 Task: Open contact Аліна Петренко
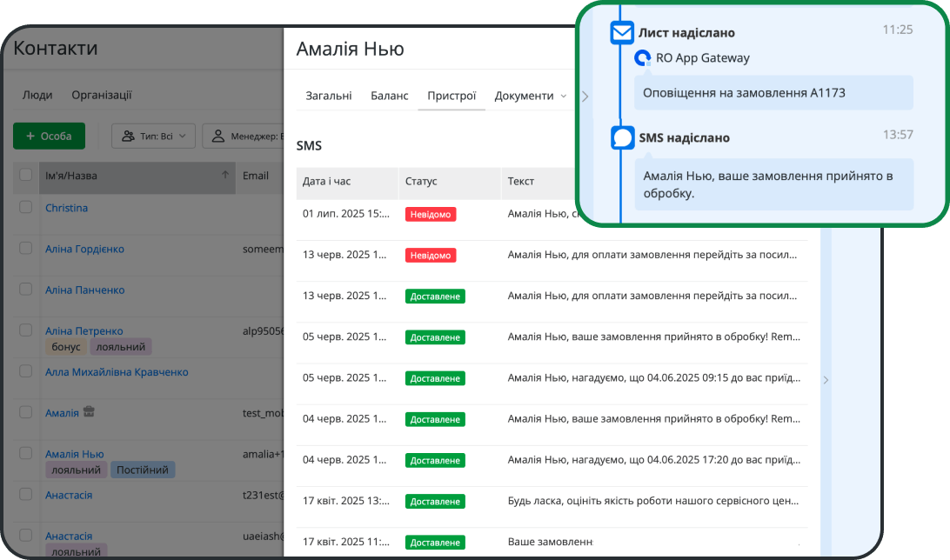(84, 331)
